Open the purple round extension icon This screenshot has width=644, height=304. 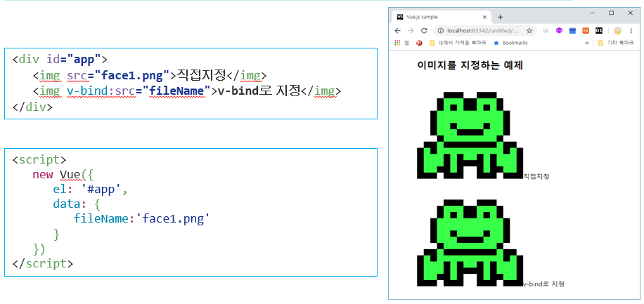click(x=559, y=31)
